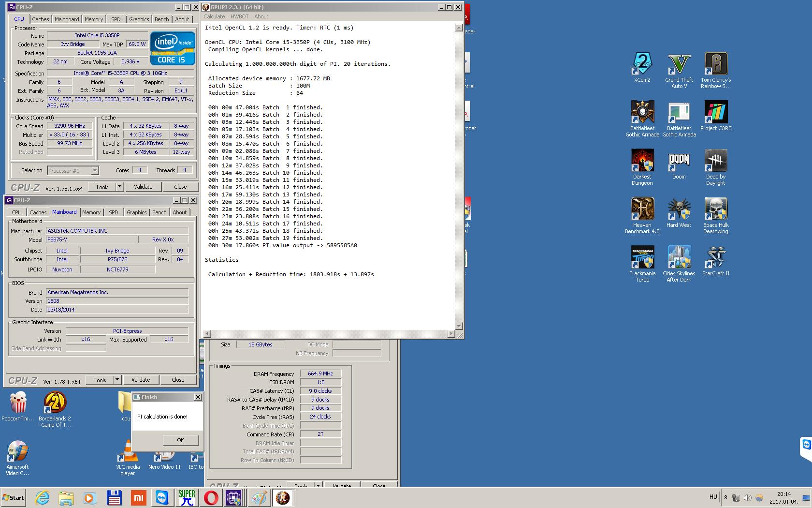This screenshot has width=812, height=508.
Task: Click the Core Speed value field
Action: coord(70,126)
